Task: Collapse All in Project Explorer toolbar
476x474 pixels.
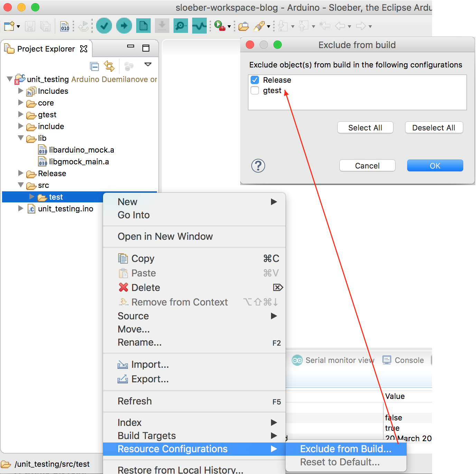Action: click(x=94, y=66)
